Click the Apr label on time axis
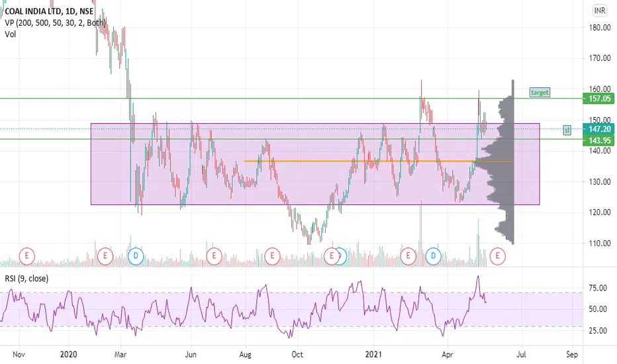 pos(447,355)
